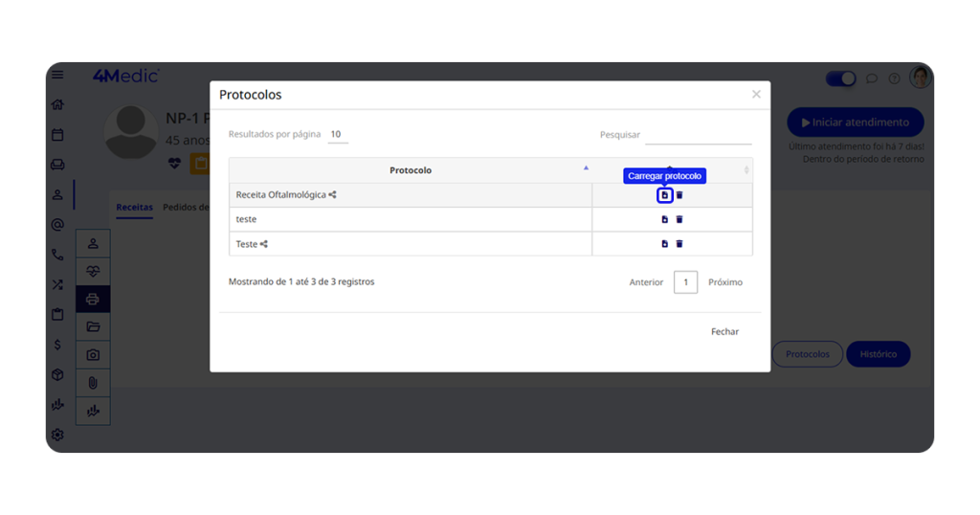The height and width of the screenshot is (515, 980).
Task: Click the printer icon in the sub-sidebar
Action: point(93,299)
